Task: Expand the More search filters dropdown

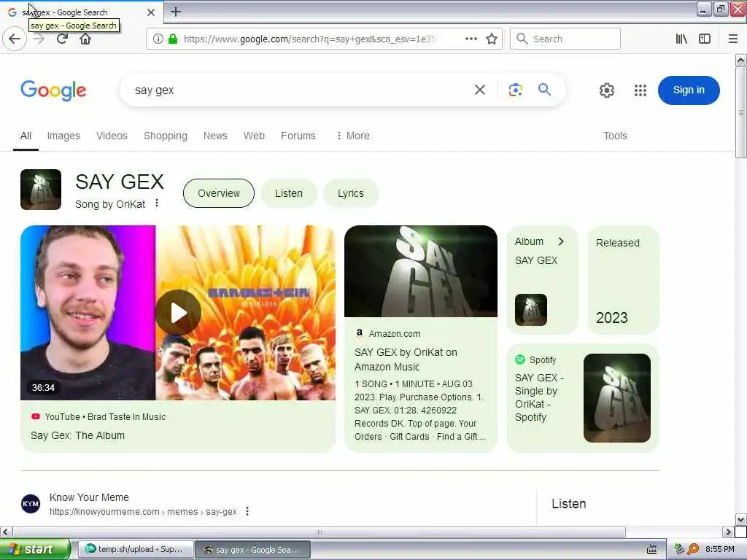Action: click(352, 136)
